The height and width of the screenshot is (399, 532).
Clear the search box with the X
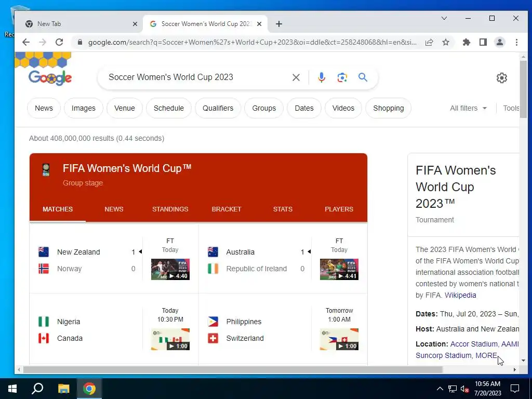tap(296, 77)
